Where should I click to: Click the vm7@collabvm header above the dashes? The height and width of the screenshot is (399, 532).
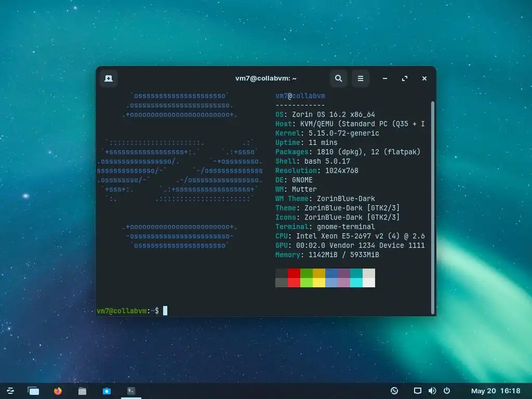pyautogui.click(x=300, y=96)
